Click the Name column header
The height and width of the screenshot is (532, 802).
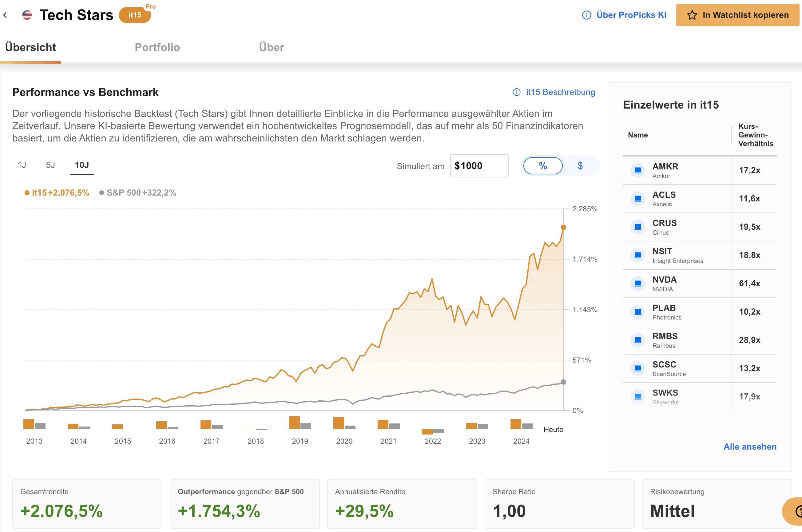[x=637, y=135]
